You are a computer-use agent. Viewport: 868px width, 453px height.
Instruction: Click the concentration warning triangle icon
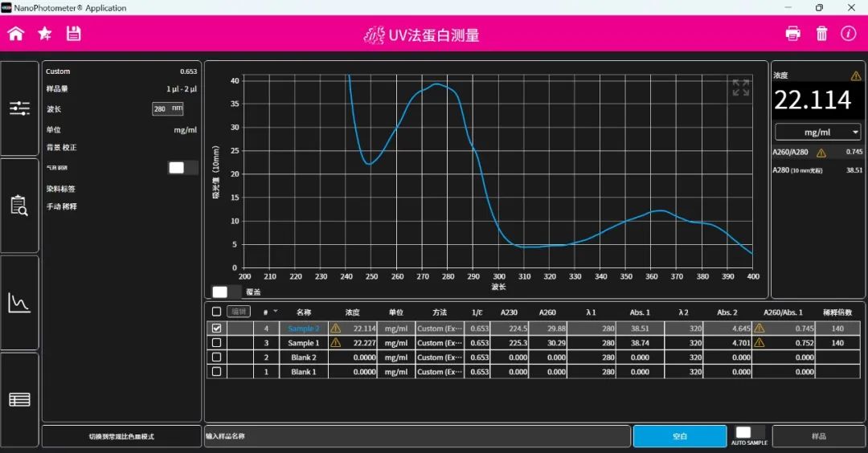click(x=856, y=75)
